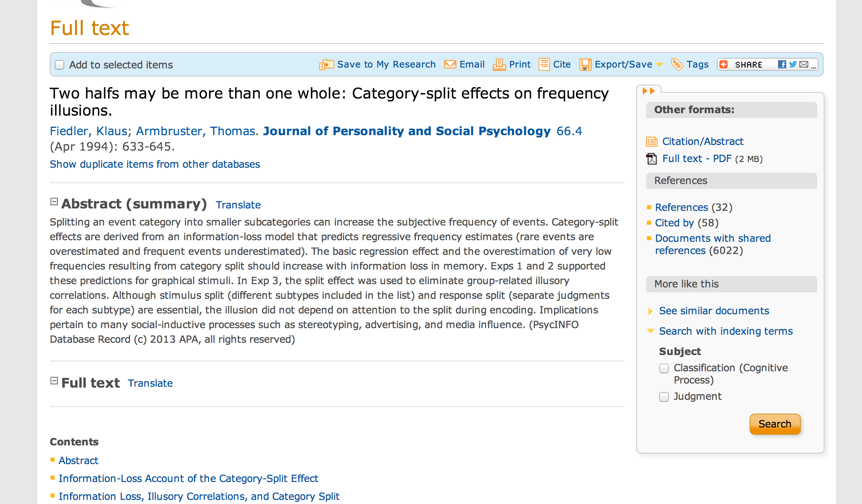Image resolution: width=862 pixels, height=504 pixels.
Task: Collapse sidebar with double-arrow icon
Action: pyautogui.click(x=649, y=91)
